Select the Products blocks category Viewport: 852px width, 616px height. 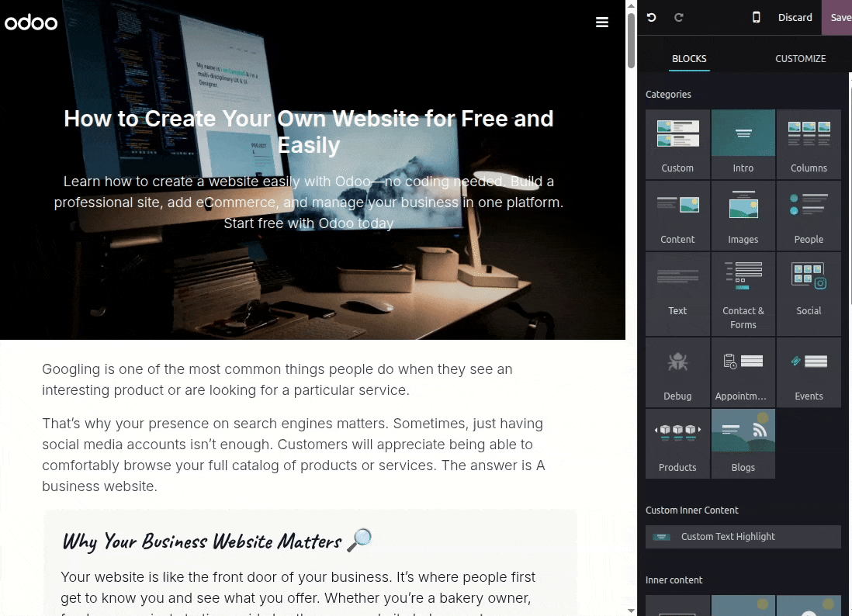click(677, 443)
